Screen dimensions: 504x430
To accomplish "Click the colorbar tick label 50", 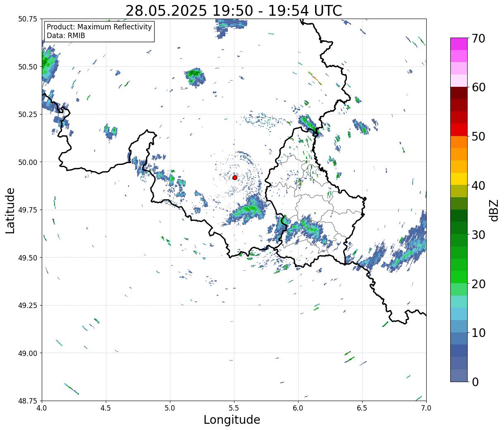I will pos(478,136).
